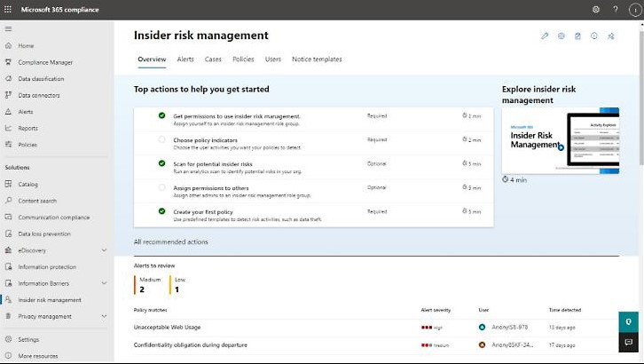Image resolution: width=644 pixels, height=364 pixels.
Task: Toggle the 'Scan for potential insider risks' checkmark
Action: (161, 163)
